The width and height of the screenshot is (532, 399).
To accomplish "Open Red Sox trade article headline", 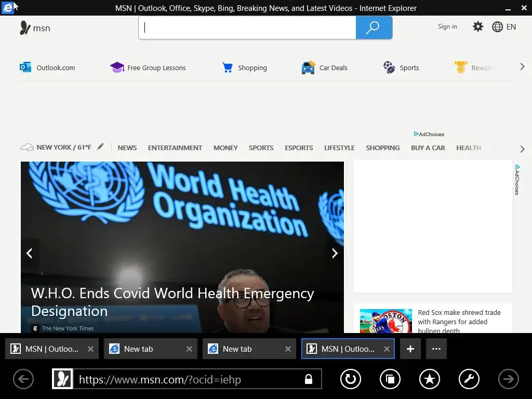I will [459, 321].
